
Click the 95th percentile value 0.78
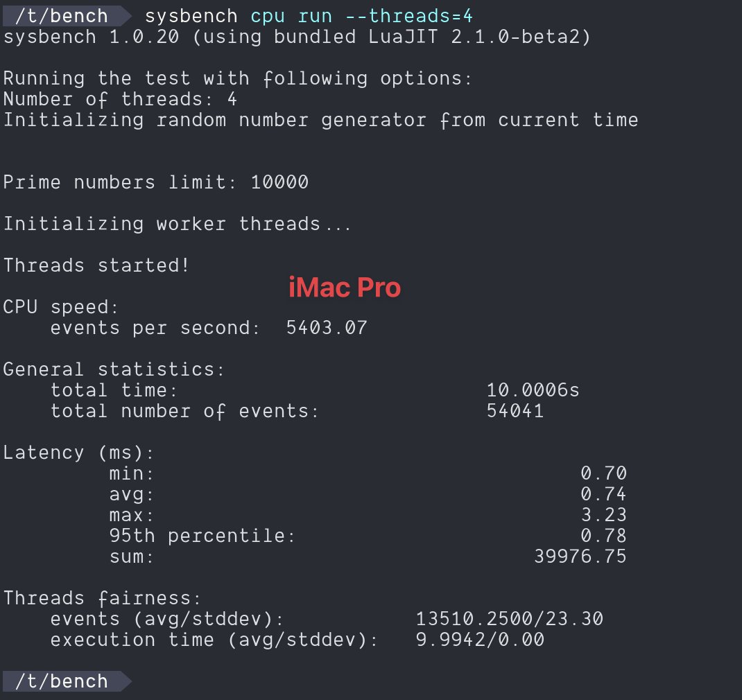604,536
